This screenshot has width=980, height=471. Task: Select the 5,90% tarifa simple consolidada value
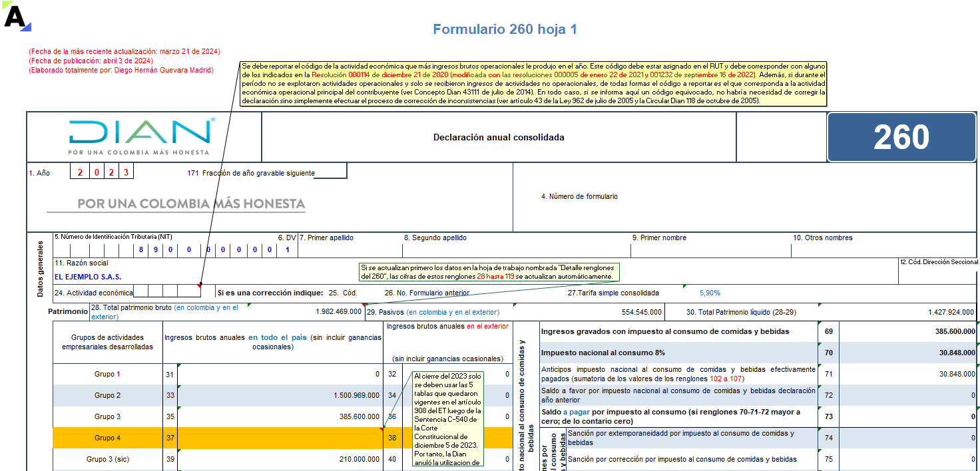(x=710, y=293)
